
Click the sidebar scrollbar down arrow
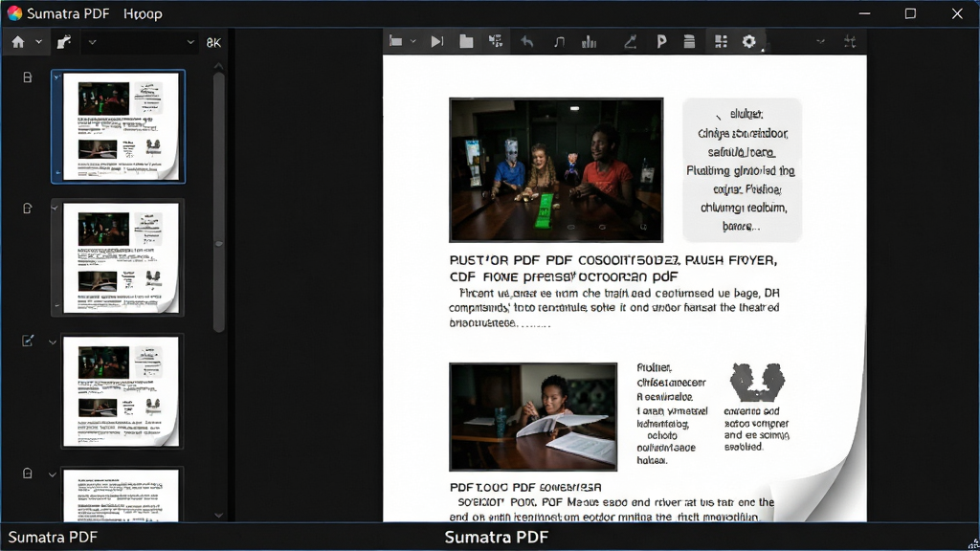(219, 516)
